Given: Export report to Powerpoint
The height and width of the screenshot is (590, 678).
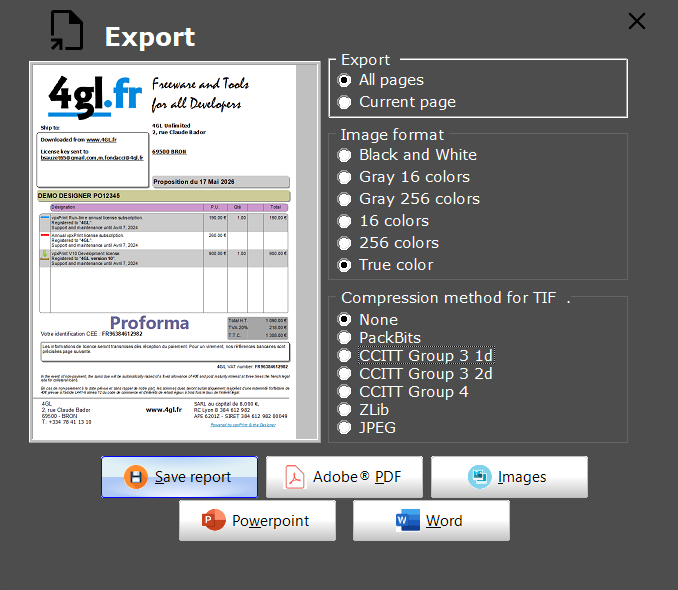Looking at the screenshot, I should coord(257,521).
